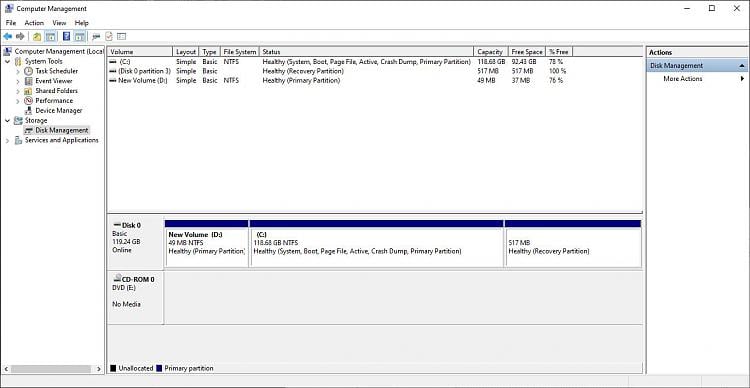Select Disk Management in the tree
This screenshot has width=750, height=388.
coord(62,130)
